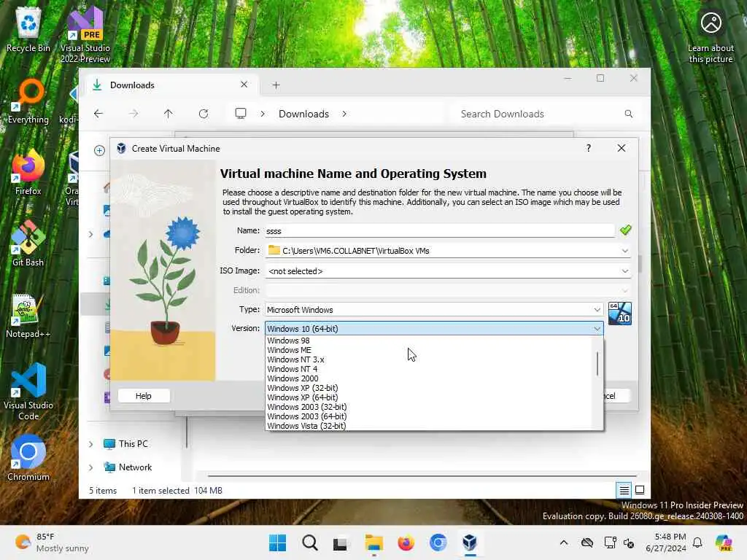
Task: Choose Windows Vista (32-bit) version
Action: (x=429, y=426)
